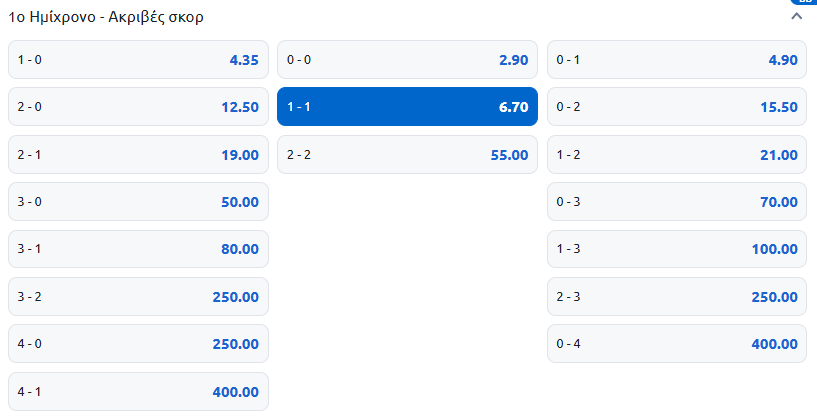Image resolution: width=817 pixels, height=416 pixels.
Task: Select 1 - 3 score at 100.00
Action: pos(676,249)
